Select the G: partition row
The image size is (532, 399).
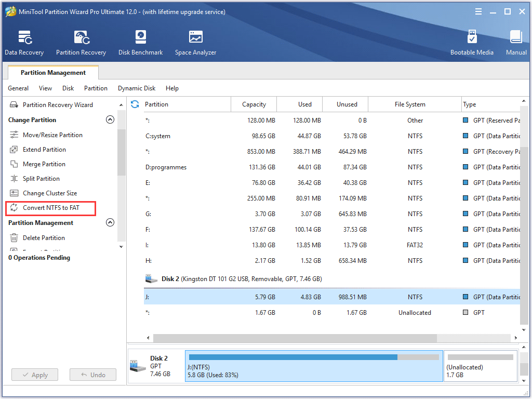point(332,214)
